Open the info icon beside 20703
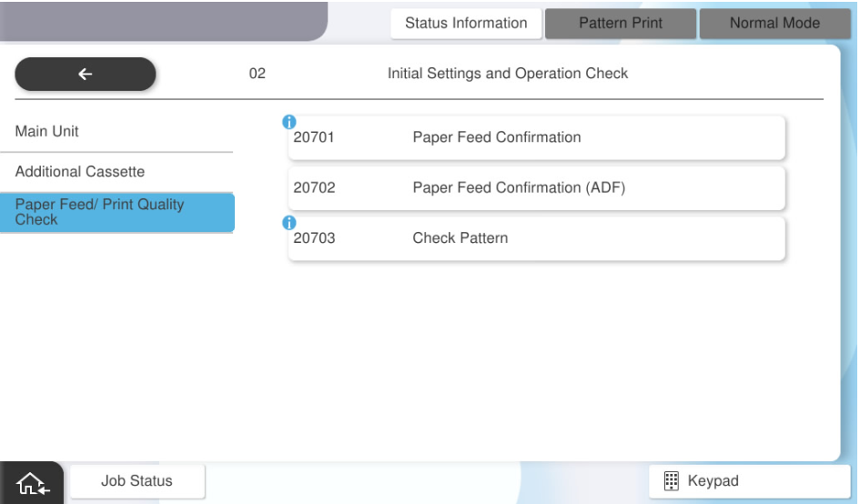This screenshot has width=860, height=504. pyautogui.click(x=289, y=222)
